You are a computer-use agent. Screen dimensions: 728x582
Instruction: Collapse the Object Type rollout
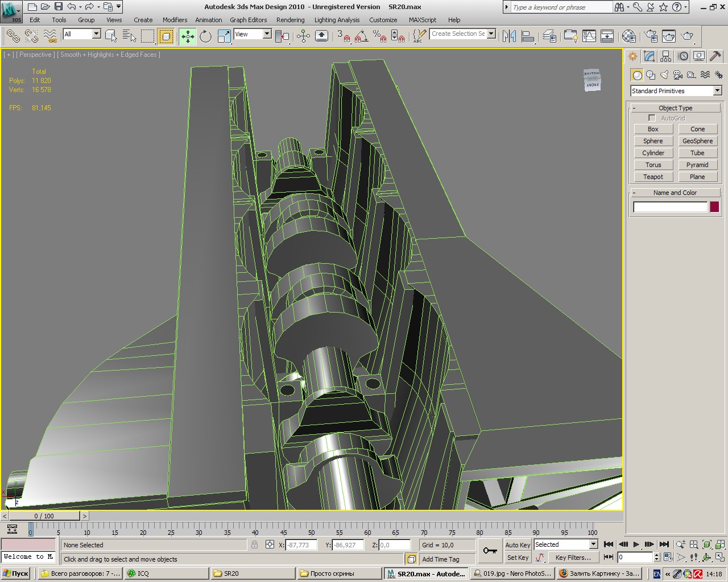pyautogui.click(x=675, y=108)
